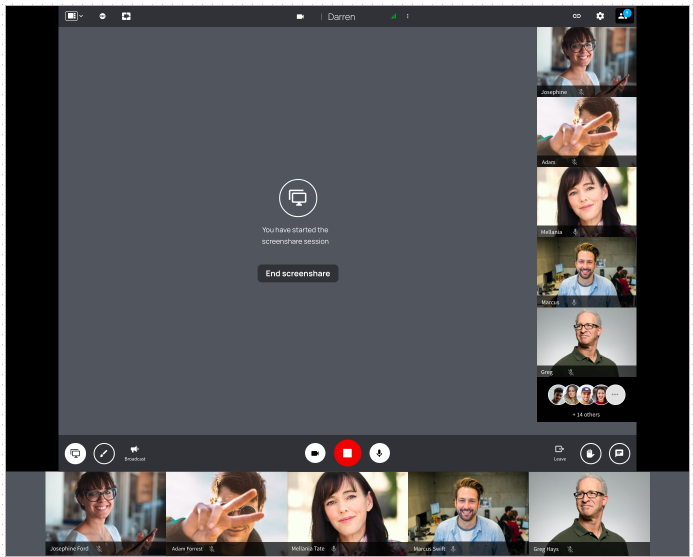The width and height of the screenshot is (693, 557).
Task: Stop recording with the red button
Action: pos(348,453)
